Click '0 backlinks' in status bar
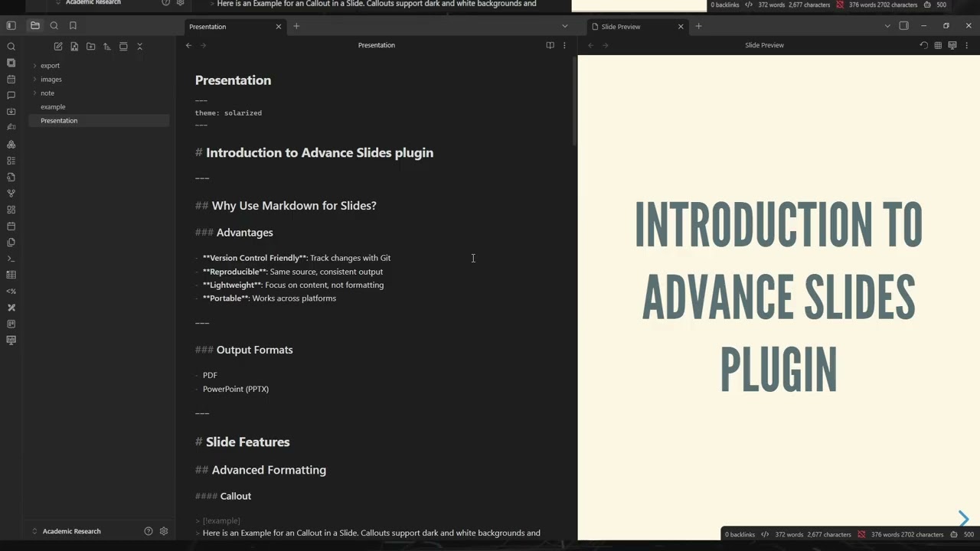 point(740,535)
